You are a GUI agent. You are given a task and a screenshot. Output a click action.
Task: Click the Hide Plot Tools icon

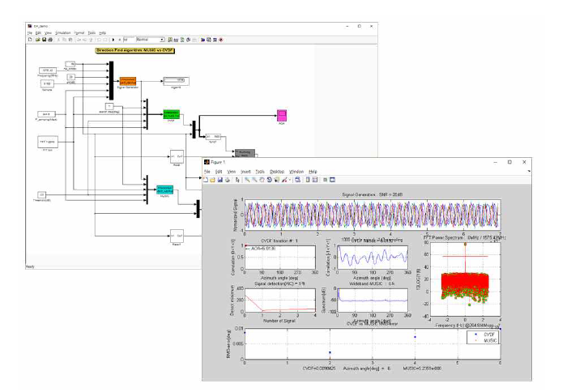[326, 180]
